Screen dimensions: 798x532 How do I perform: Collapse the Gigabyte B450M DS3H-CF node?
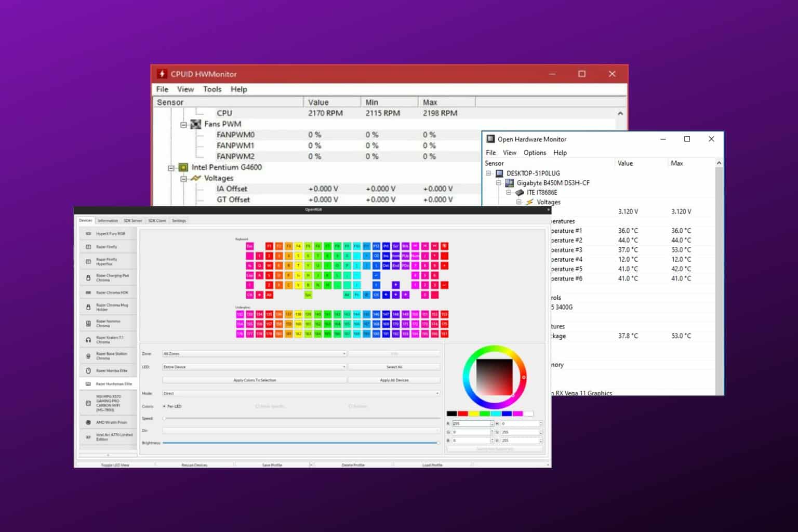pyautogui.click(x=499, y=183)
